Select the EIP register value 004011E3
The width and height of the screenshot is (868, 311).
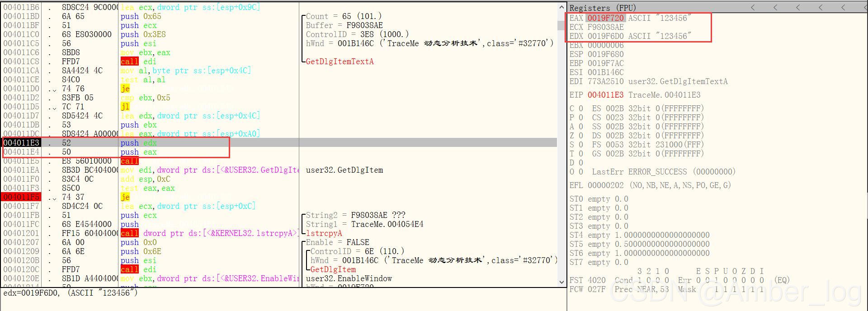tap(605, 95)
